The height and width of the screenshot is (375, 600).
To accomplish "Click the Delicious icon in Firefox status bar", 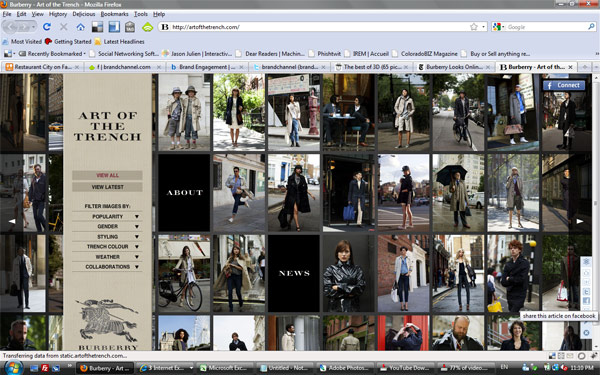I will [552, 356].
